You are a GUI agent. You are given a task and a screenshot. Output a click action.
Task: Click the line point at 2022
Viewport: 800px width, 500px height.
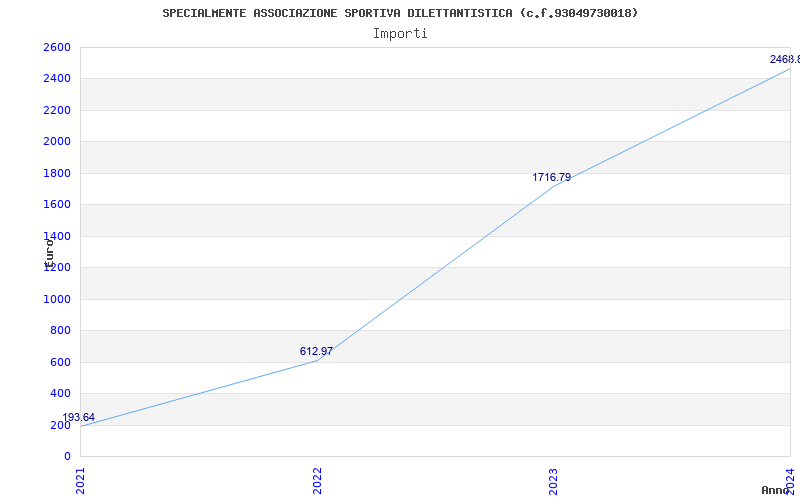click(x=317, y=360)
